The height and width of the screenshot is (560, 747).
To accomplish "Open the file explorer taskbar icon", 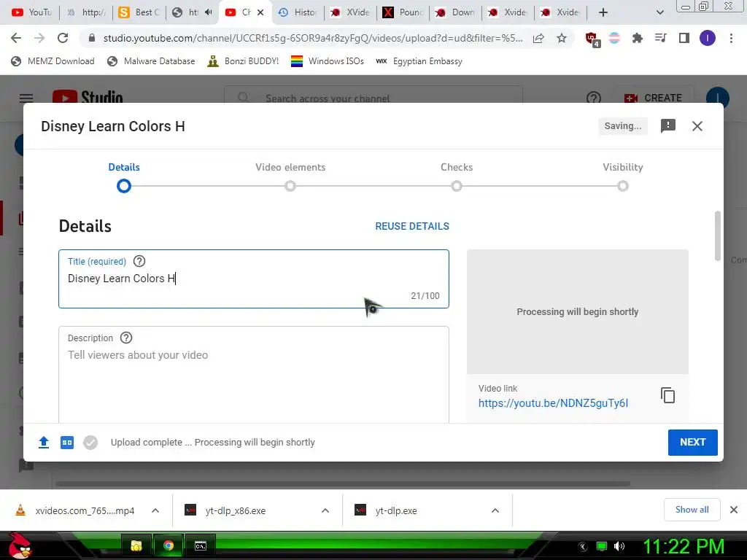I will pyautogui.click(x=136, y=545).
